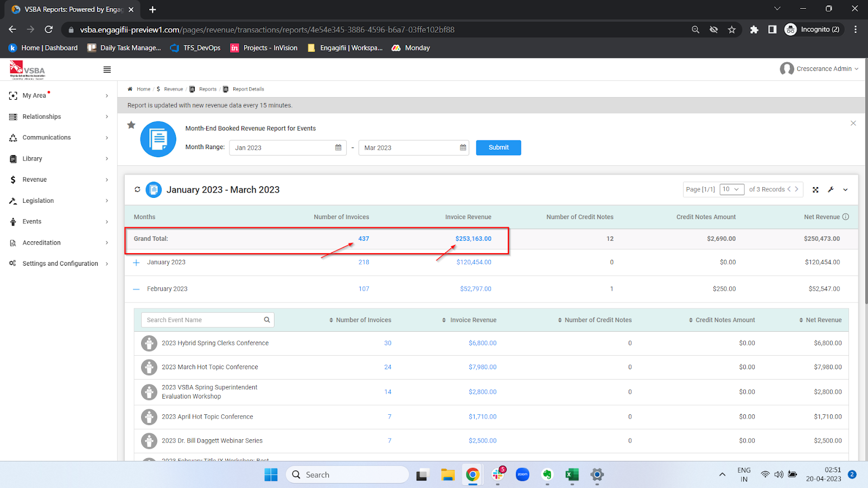
Task: Open the Accreditation section in the sidebar
Action: (41, 242)
